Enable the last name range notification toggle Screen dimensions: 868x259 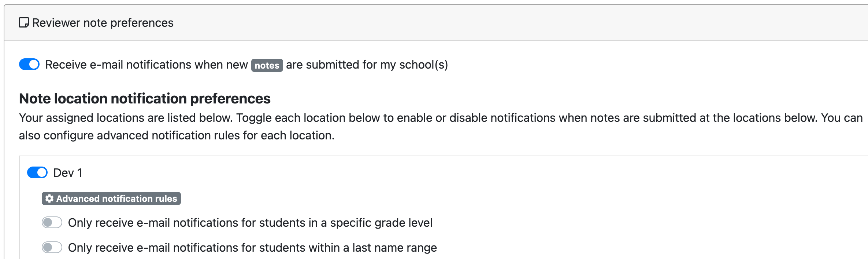coord(52,247)
